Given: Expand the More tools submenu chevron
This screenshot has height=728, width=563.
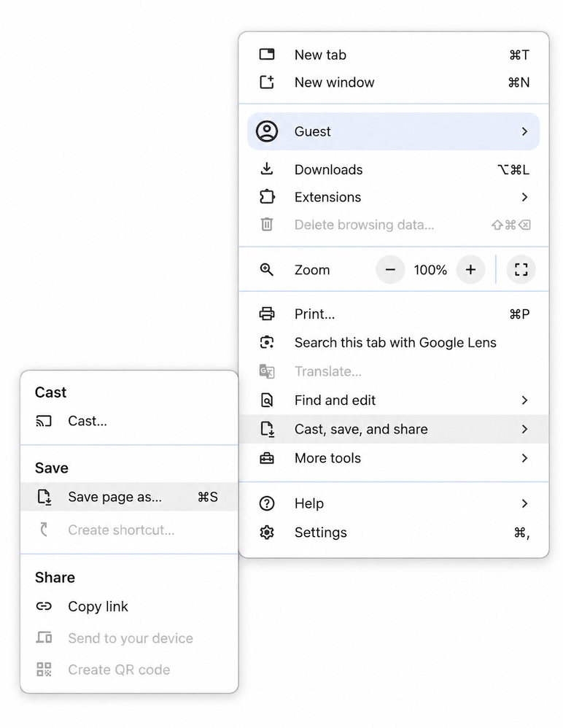Looking at the screenshot, I should [x=524, y=458].
